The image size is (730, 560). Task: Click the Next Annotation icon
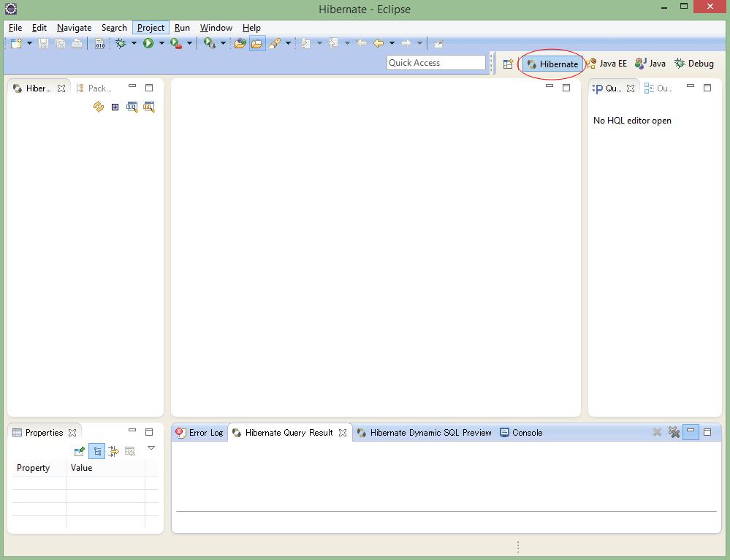click(x=305, y=43)
